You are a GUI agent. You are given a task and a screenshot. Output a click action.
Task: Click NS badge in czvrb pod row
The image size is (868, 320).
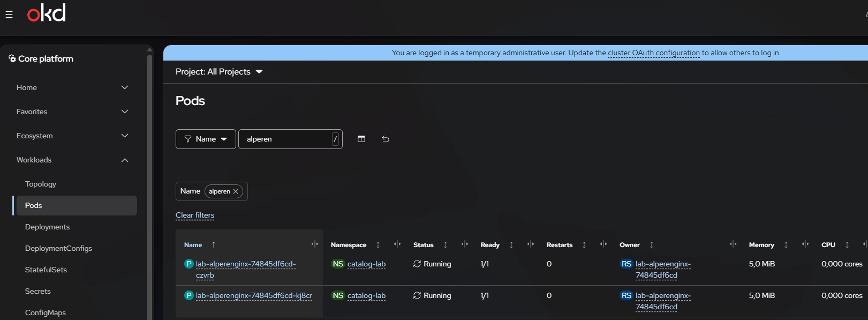click(338, 264)
